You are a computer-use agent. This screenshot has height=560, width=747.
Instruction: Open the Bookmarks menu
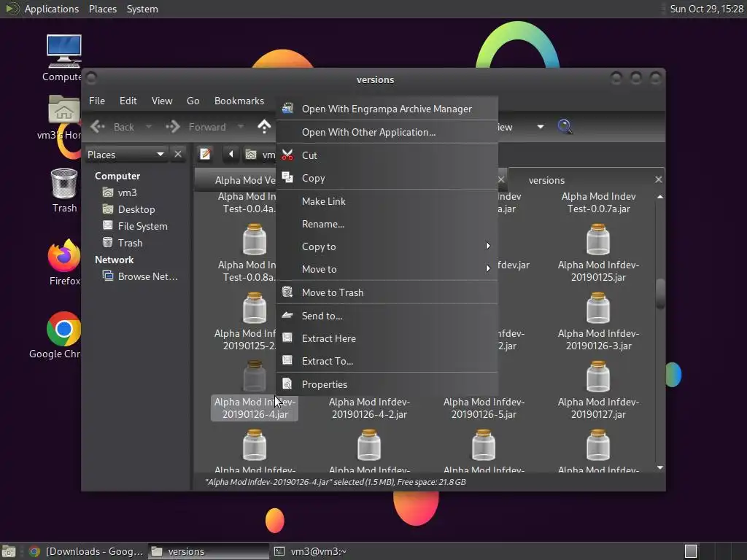(239, 101)
